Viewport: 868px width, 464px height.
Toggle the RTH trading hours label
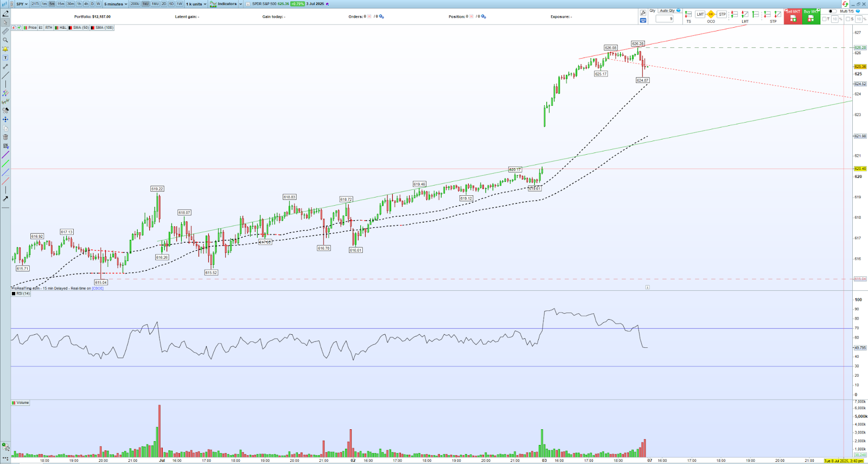pos(49,28)
